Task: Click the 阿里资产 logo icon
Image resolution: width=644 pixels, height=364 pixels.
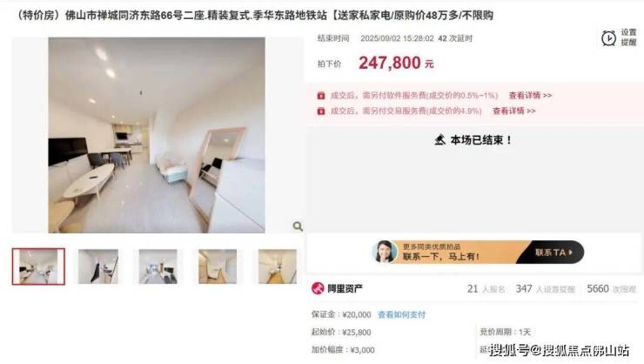Action: [x=318, y=288]
